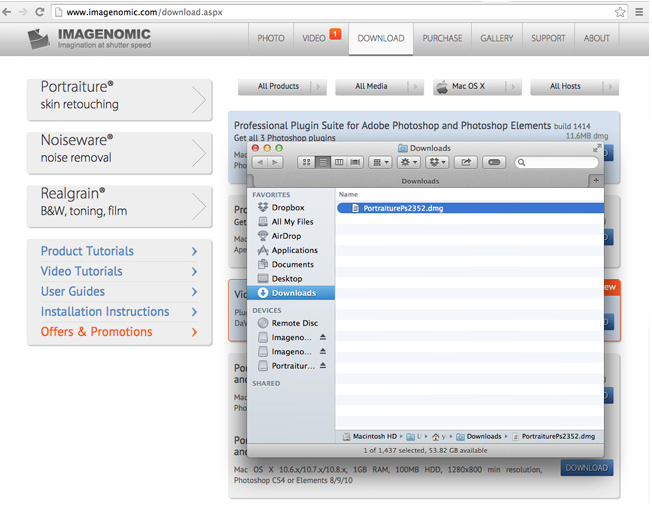Eject the second Imageno… volume
This screenshot has width=652, height=509.
[323, 351]
